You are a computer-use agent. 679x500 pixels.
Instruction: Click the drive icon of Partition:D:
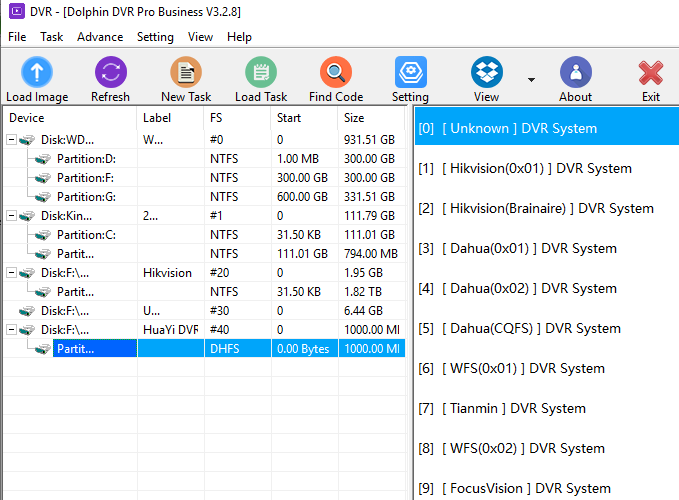43,159
